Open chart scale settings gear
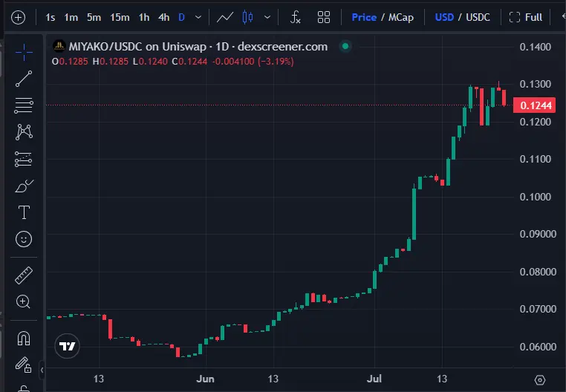This screenshot has width=566, height=392. point(540,379)
